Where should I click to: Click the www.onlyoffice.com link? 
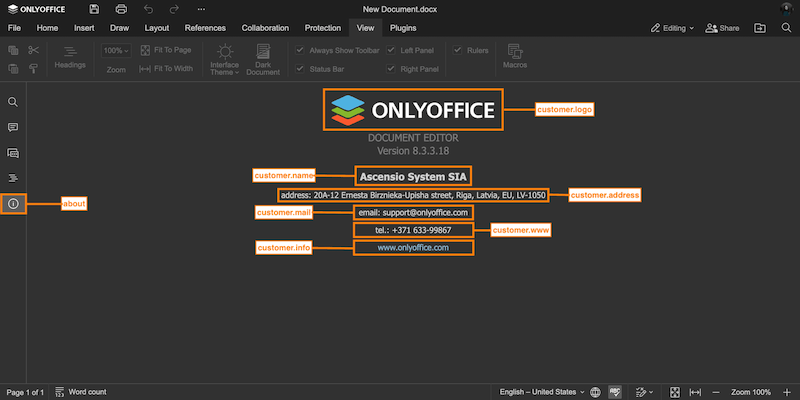point(413,247)
